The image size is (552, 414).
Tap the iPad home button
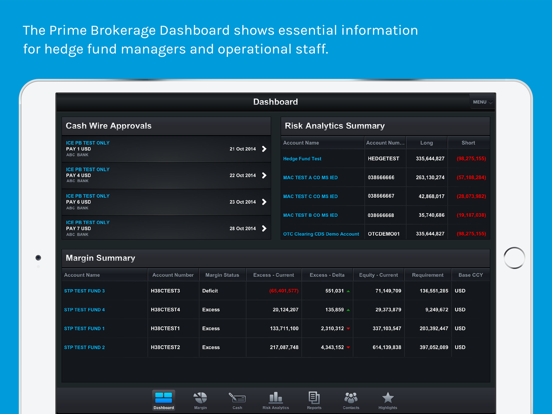(x=514, y=258)
